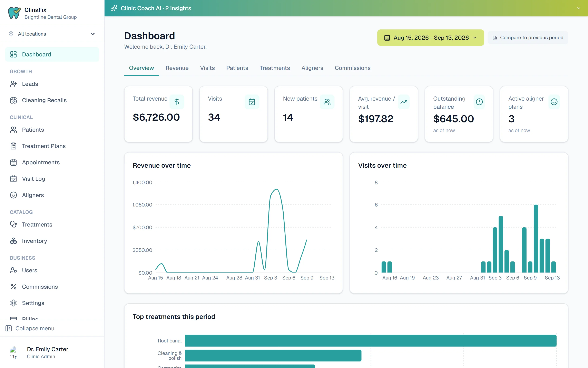Click the Users cog-person icon
Image resolution: width=588 pixels, height=368 pixels.
point(13,270)
